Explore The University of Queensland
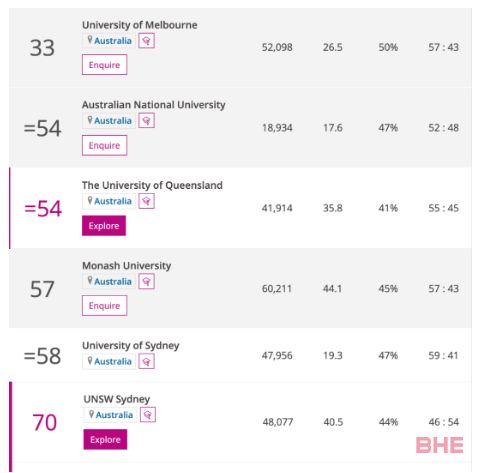Image resolution: width=483 pixels, height=473 pixels. click(x=104, y=226)
